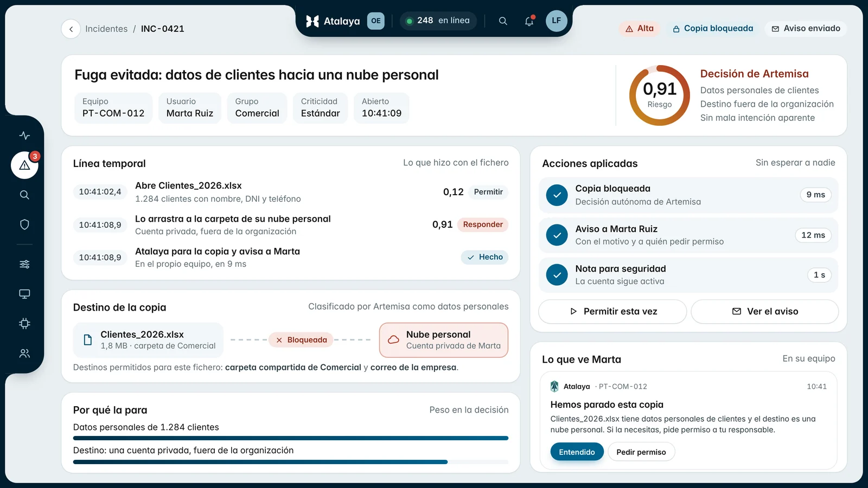Screen dimensions: 868x488
Task: Click Entendido in the Atalaya notice
Action: (577, 452)
